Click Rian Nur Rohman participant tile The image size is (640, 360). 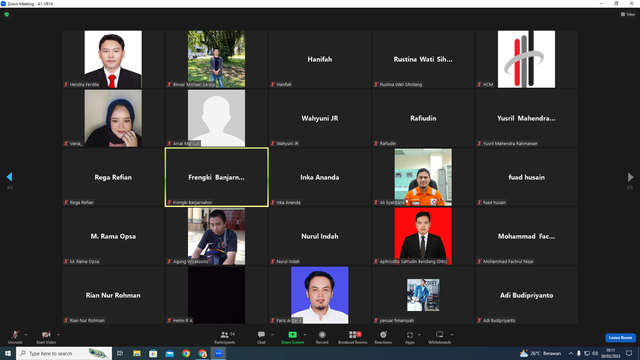(x=113, y=295)
